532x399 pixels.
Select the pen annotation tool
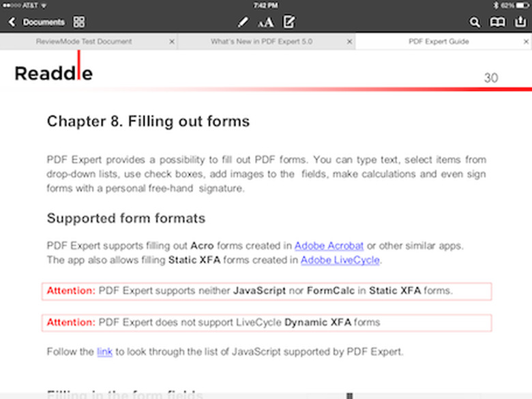243,23
